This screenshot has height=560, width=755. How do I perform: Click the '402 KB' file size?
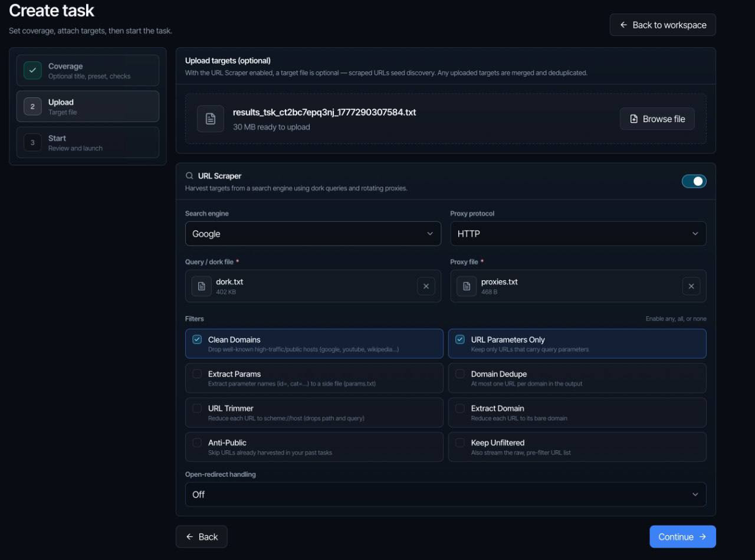[x=226, y=292]
